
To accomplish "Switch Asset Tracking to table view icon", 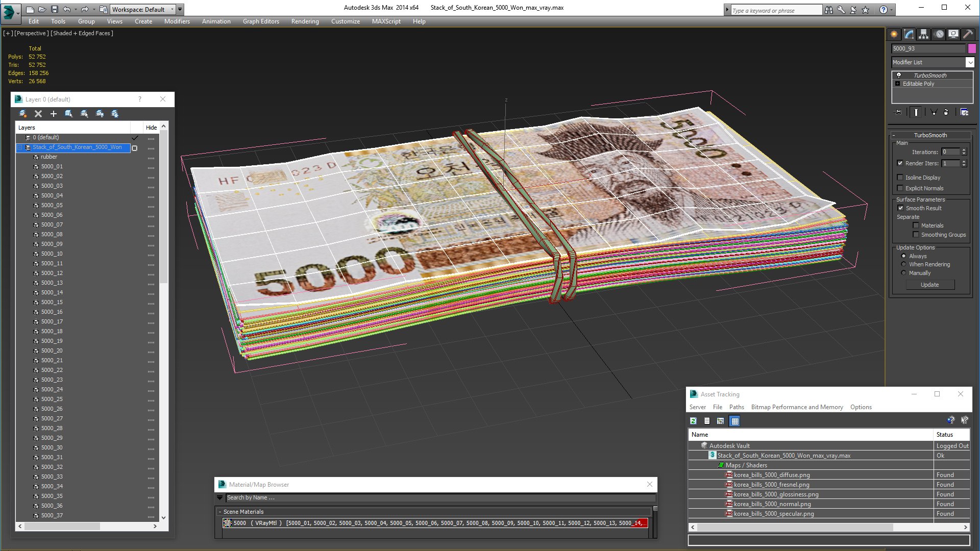I will tap(735, 421).
